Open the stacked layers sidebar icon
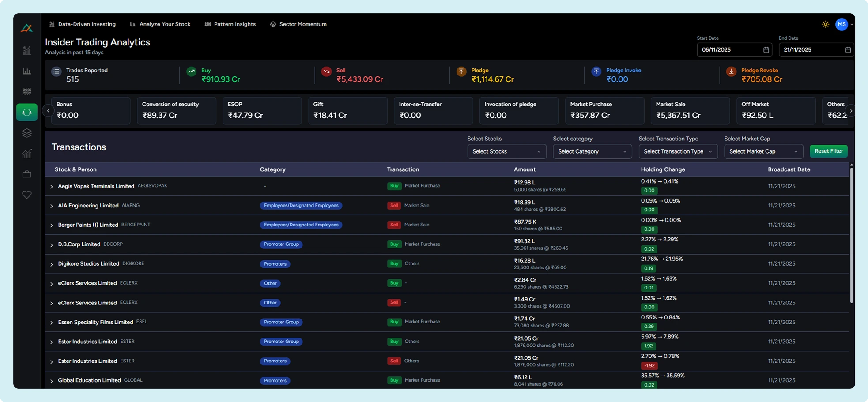This screenshot has height=402, width=868. coord(27,133)
